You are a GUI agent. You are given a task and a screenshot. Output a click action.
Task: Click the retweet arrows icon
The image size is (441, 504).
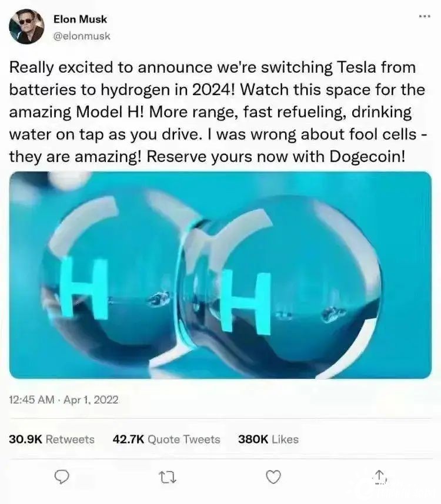[168, 477]
